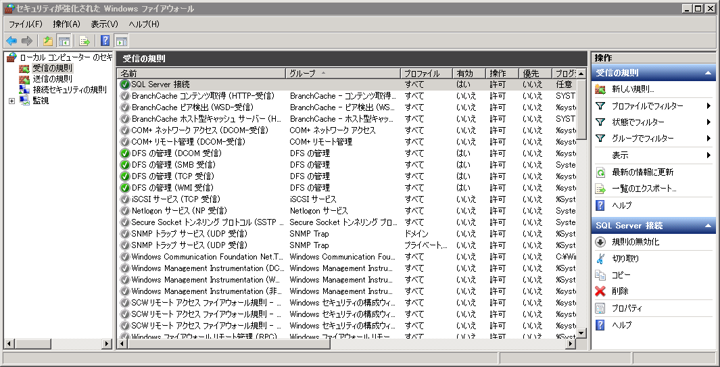Click the disable-rule arrow icon beside 規則の無効化
Viewport: 720px width, 367px height.
click(600, 242)
